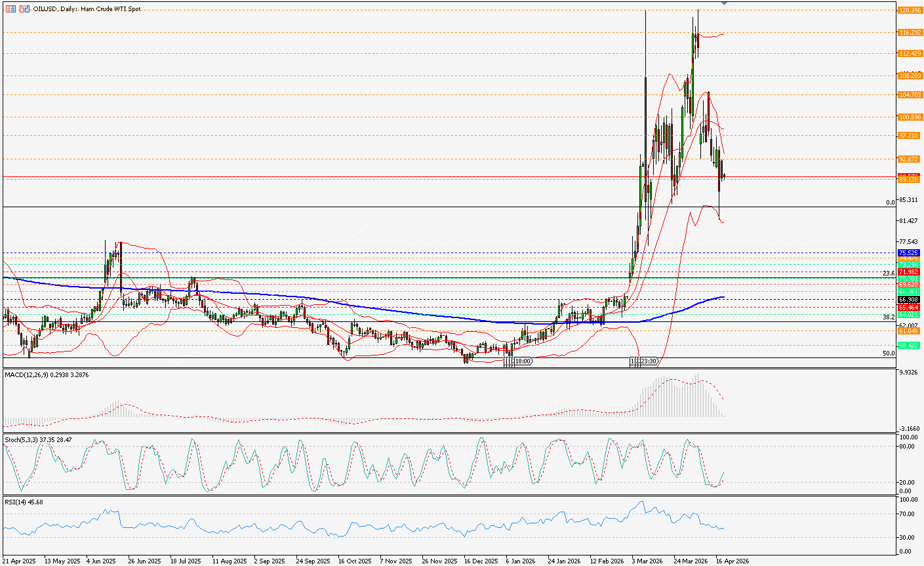Select the 18:00 time marker
The width and height of the screenshot is (924, 566).
tap(522, 361)
